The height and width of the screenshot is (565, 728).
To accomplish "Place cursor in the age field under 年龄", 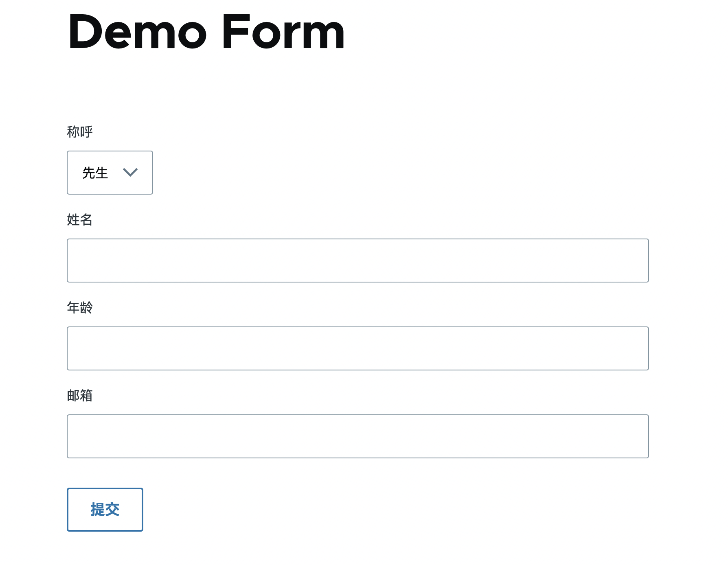I will point(357,348).
